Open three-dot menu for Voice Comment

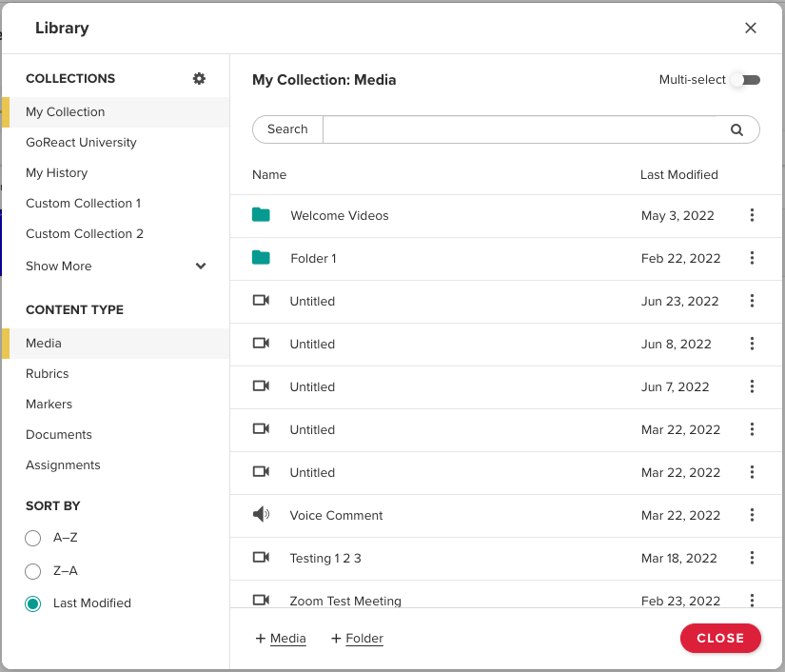752,515
